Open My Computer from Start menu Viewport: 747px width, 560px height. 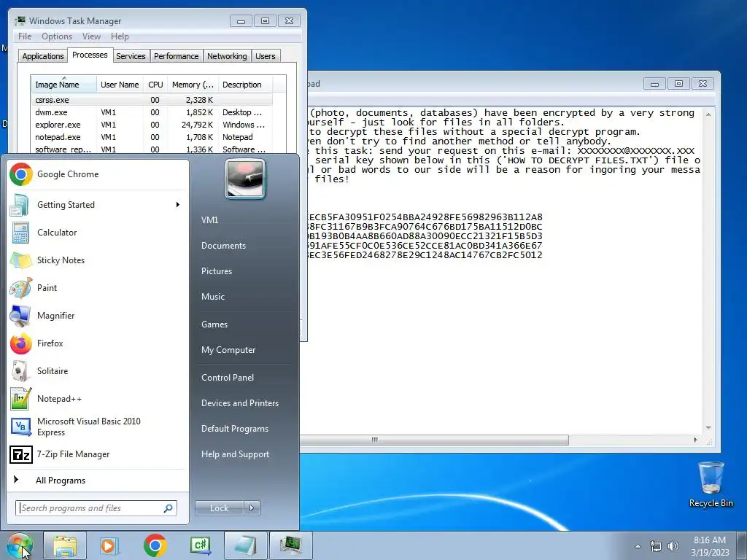(x=228, y=350)
